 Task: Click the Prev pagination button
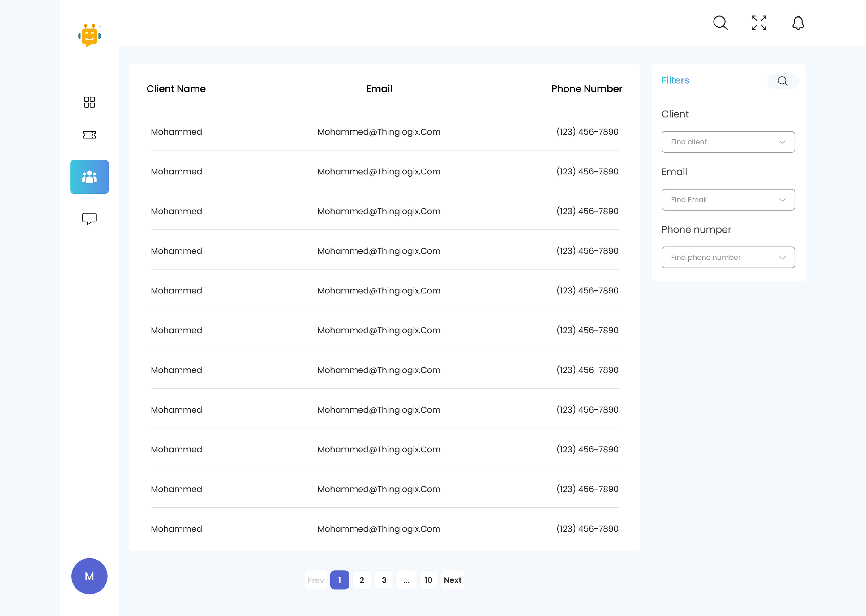[315, 580]
